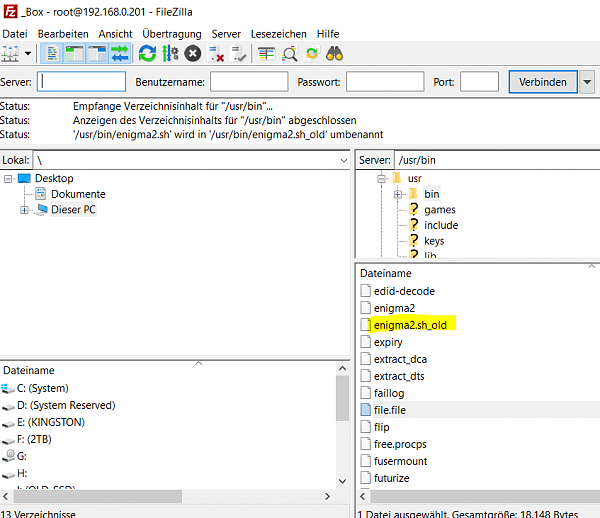Click the binoculars file search icon
This screenshot has width=600, height=518.
click(x=334, y=53)
